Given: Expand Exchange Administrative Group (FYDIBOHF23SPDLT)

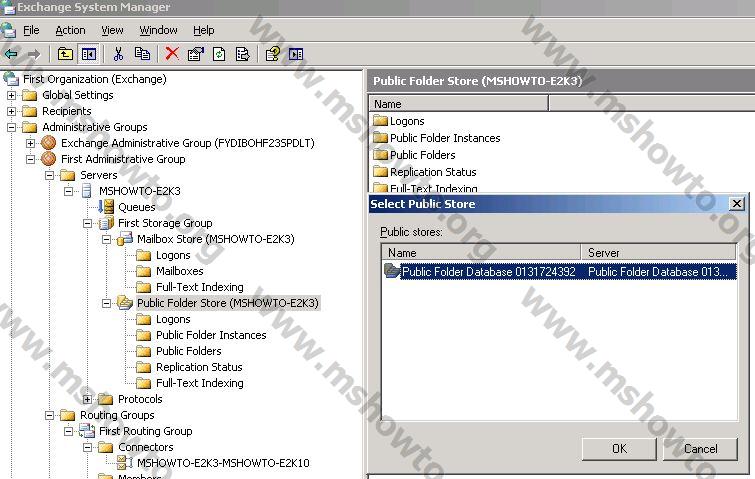Looking at the screenshot, I should 30,143.
